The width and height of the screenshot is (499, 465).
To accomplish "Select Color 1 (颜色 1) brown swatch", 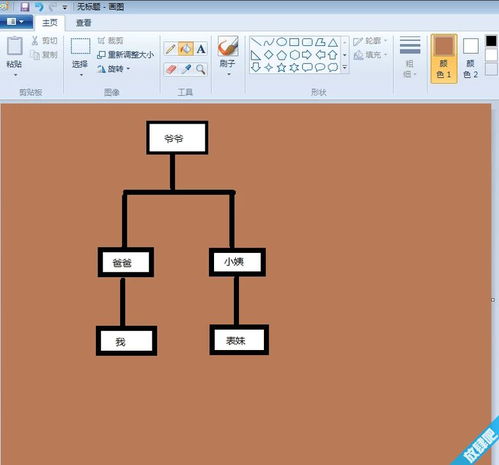I will pos(444,58).
